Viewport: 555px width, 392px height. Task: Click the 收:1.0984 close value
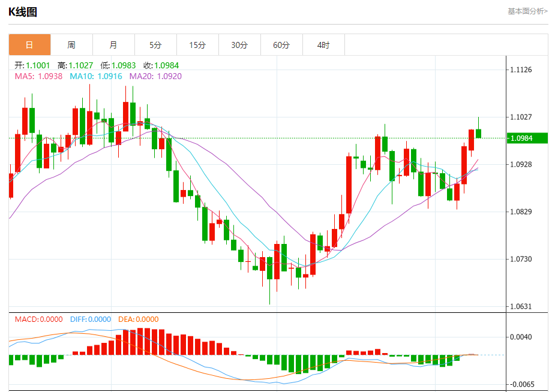[161, 65]
